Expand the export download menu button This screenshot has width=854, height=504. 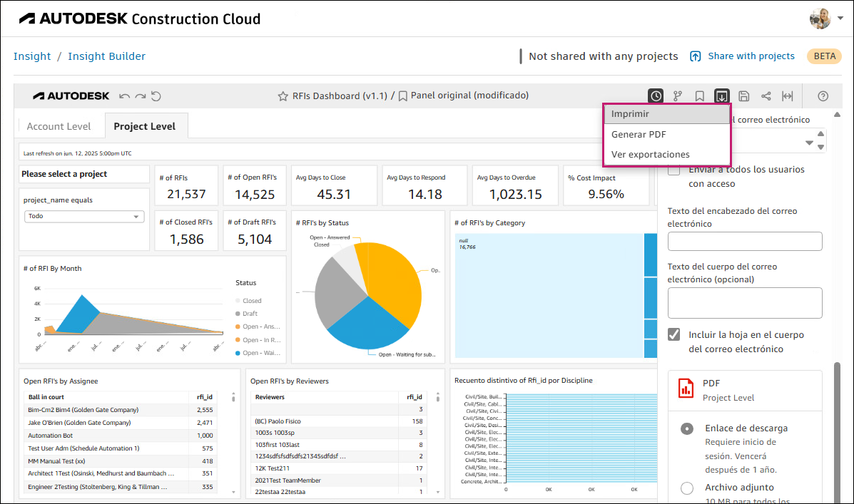point(722,96)
